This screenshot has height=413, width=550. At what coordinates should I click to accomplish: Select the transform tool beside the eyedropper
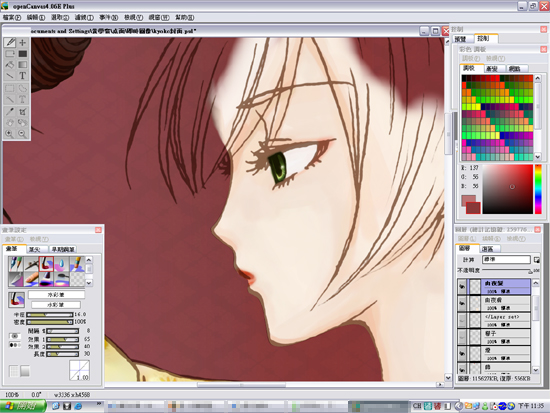(x=23, y=112)
